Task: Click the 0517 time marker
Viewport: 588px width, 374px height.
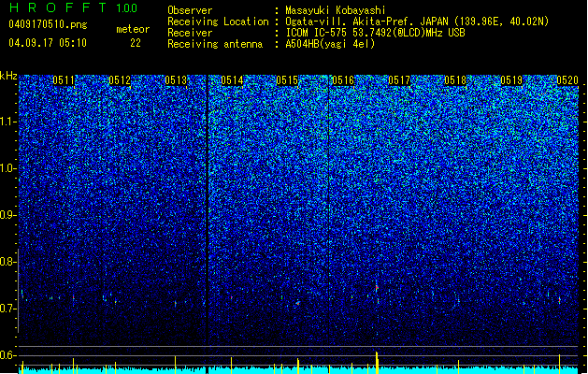Action: [399, 80]
